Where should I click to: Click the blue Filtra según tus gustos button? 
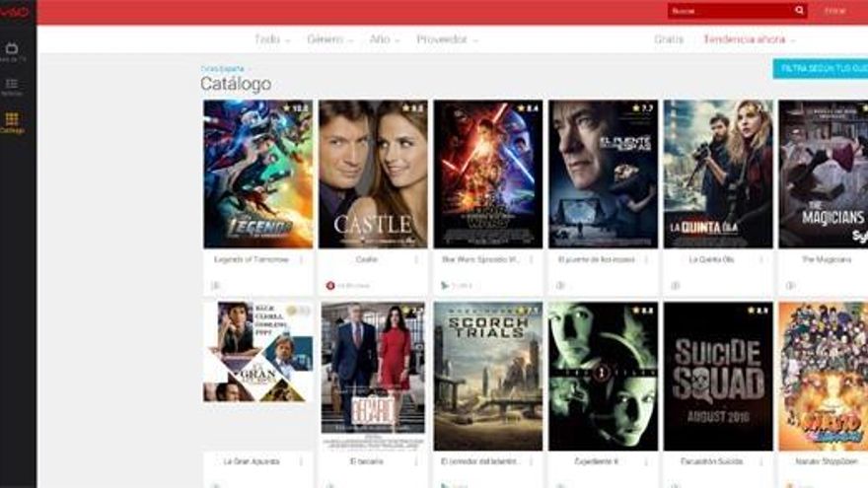(x=820, y=68)
